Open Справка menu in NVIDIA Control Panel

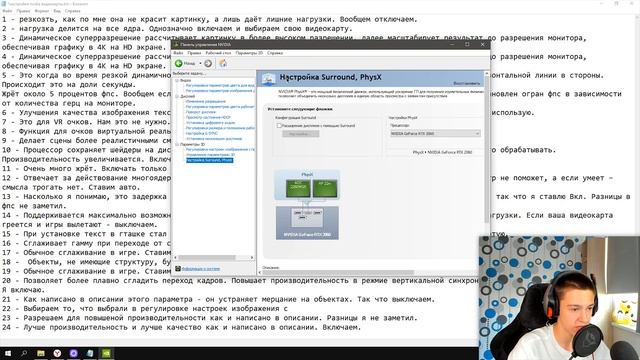pyautogui.click(x=275, y=53)
